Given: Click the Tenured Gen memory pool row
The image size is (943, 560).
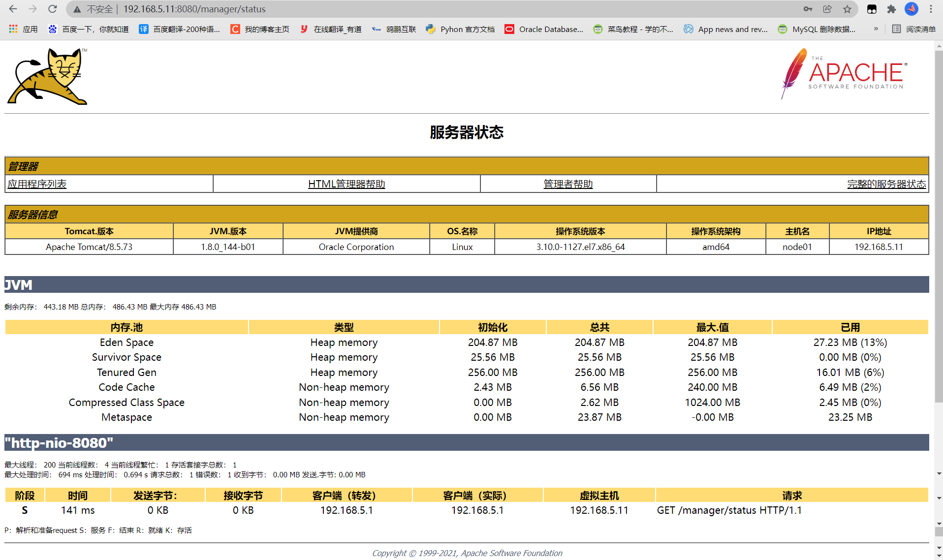Looking at the screenshot, I should point(467,373).
